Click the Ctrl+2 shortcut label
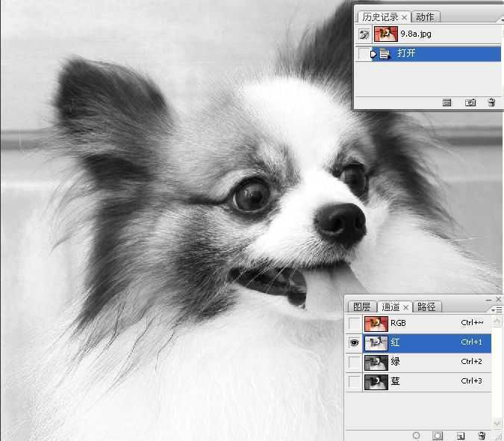 pos(472,361)
